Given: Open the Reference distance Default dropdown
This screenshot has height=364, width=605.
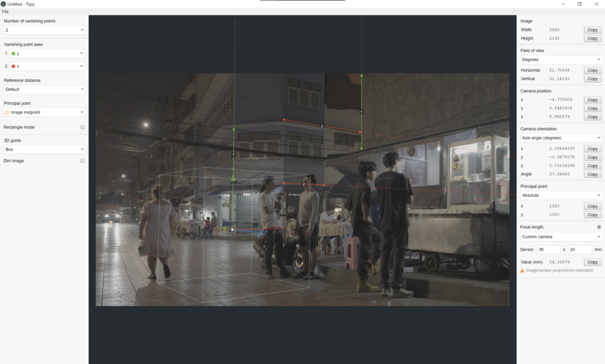Looking at the screenshot, I should point(44,89).
